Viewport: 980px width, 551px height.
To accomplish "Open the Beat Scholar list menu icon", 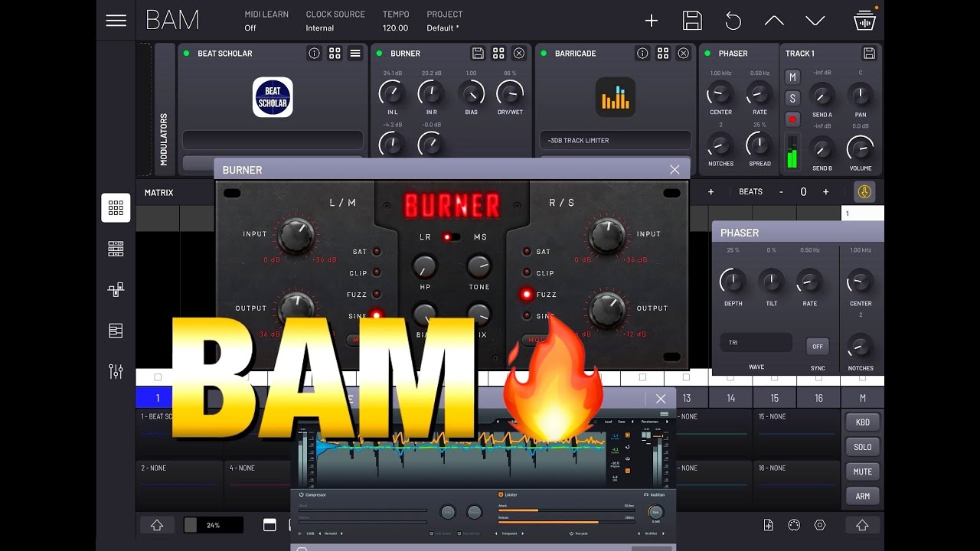I will point(355,54).
